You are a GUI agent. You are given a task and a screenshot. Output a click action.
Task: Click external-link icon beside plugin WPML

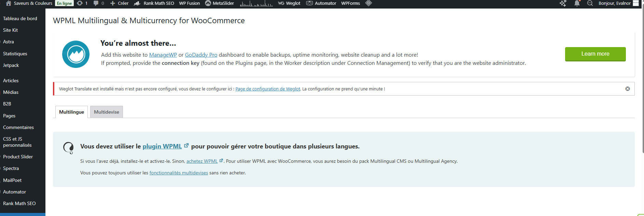[x=186, y=145]
